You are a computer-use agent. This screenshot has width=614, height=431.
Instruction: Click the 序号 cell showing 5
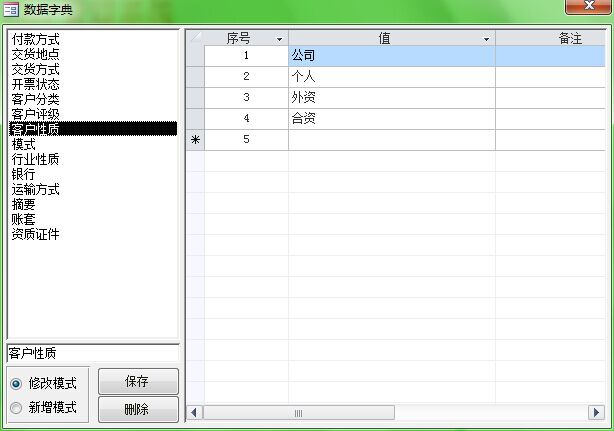[x=246, y=140]
